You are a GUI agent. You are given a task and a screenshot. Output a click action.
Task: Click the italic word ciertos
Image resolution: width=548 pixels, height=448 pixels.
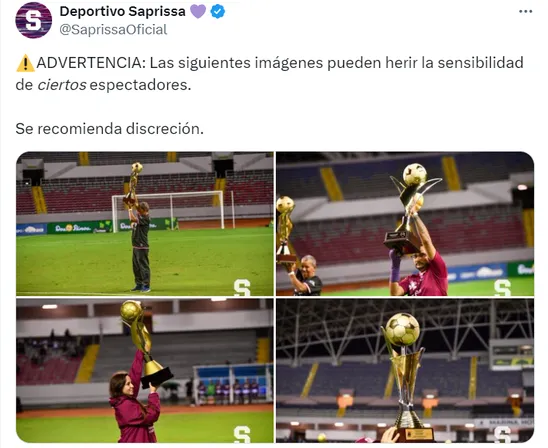(62, 85)
